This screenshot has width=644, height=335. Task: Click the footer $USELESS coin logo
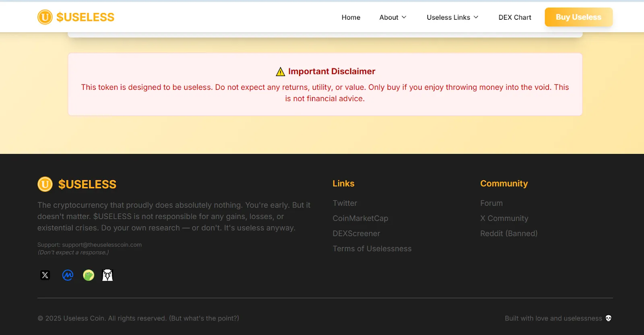coord(45,184)
